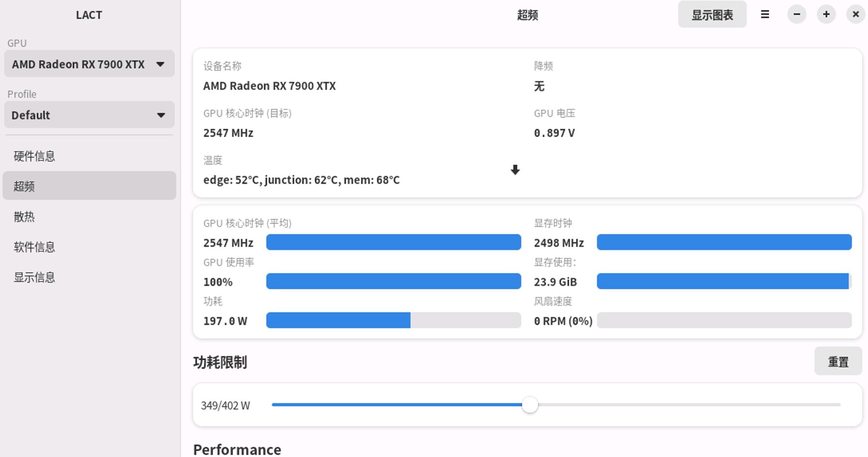Viewport: 868px width, 457px height.
Task: Click the '0.897 V' GPU voltage value
Action: tap(554, 133)
